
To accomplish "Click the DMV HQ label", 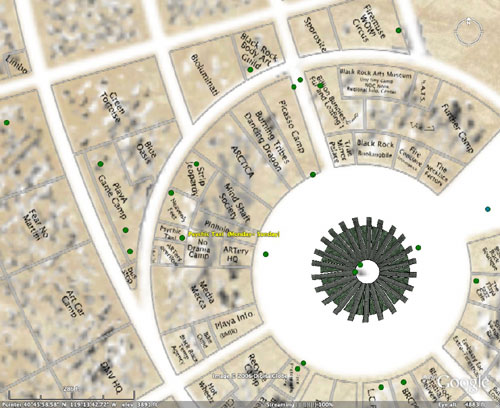I will click(x=113, y=377).
